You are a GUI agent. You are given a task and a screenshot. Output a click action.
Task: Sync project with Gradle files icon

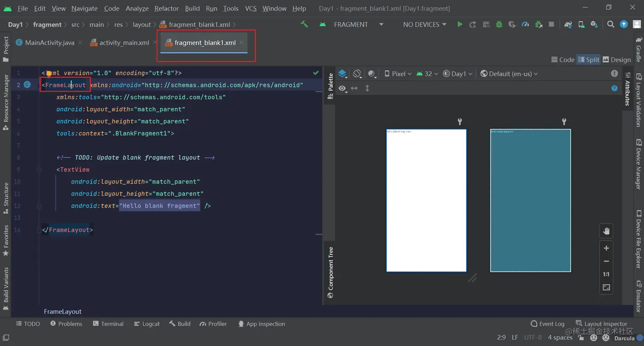[568, 24]
